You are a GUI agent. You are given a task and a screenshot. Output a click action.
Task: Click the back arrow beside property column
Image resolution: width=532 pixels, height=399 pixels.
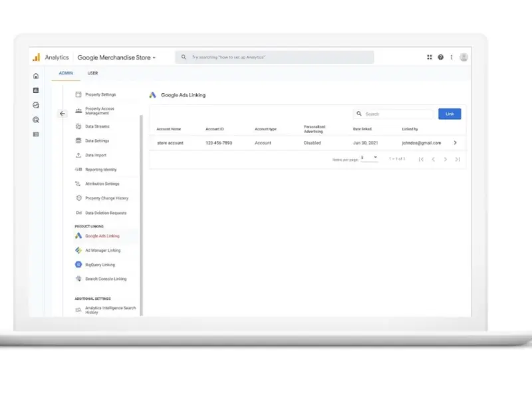pos(63,114)
